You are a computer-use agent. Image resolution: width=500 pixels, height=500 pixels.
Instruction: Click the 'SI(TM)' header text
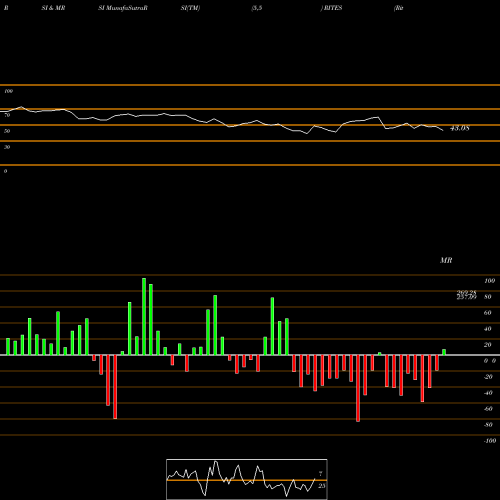pos(190,8)
